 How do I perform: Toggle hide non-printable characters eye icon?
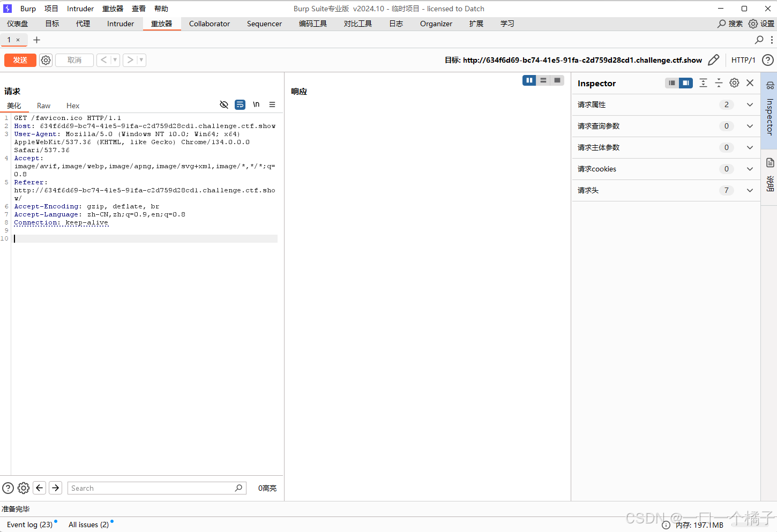tap(224, 104)
